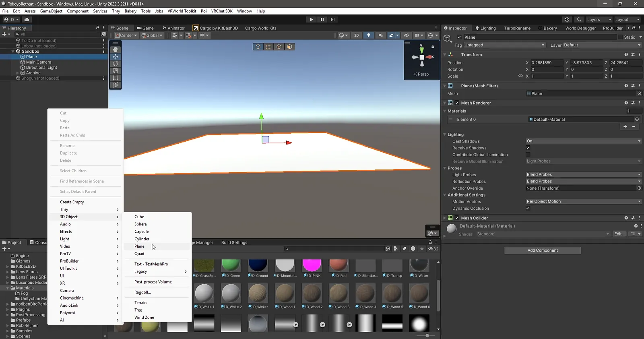Toggle Receive Shadows checkbox
This screenshot has height=339, width=644.
pos(528,148)
